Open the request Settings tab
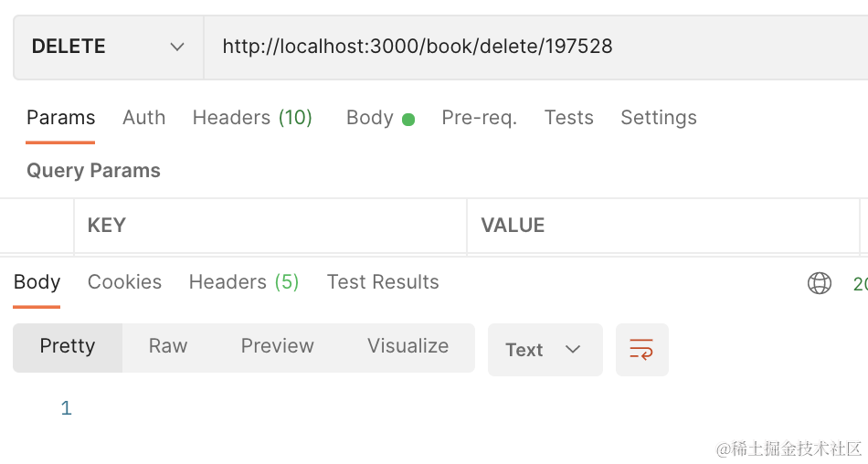This screenshot has height=464, width=868. [659, 118]
